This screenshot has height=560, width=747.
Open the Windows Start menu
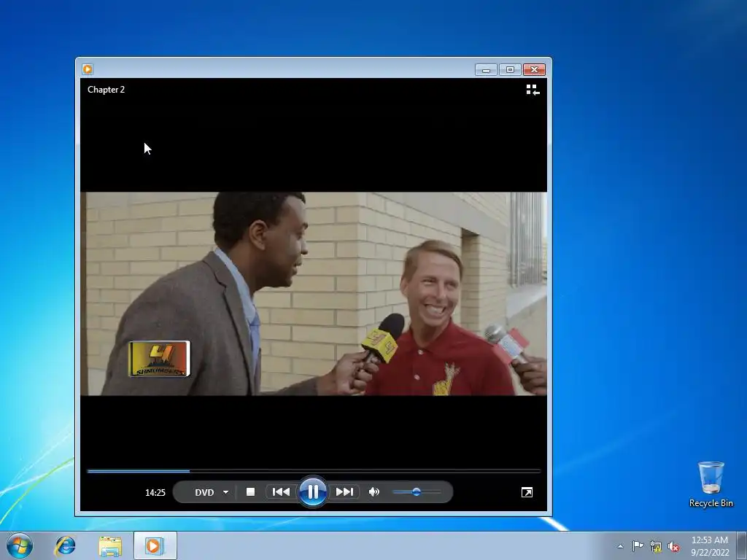click(x=20, y=545)
